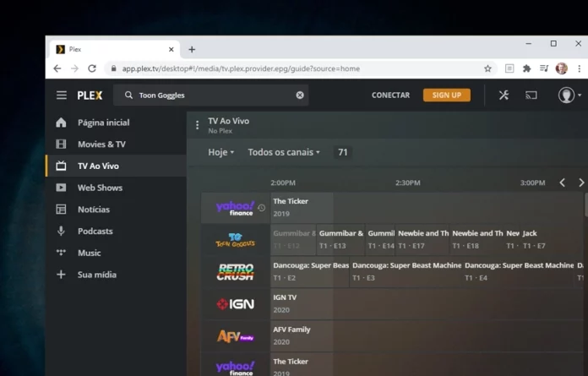Screen dimensions: 588x376
Task: Click the SIGN UP button
Action: point(447,95)
